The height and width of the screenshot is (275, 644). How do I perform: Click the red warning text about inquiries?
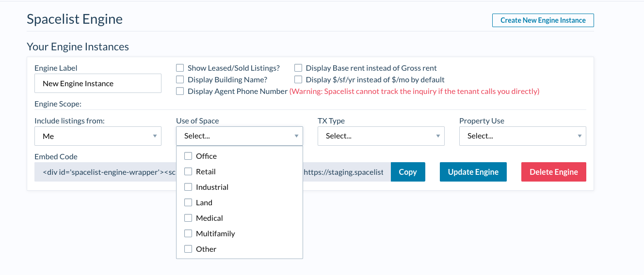(x=415, y=91)
